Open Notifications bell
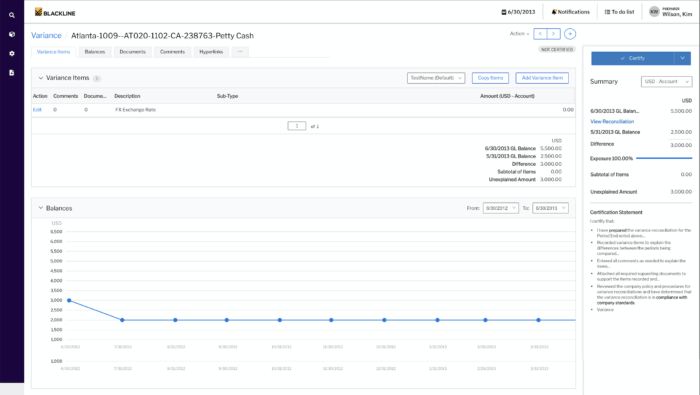700x395 pixels. click(571, 12)
